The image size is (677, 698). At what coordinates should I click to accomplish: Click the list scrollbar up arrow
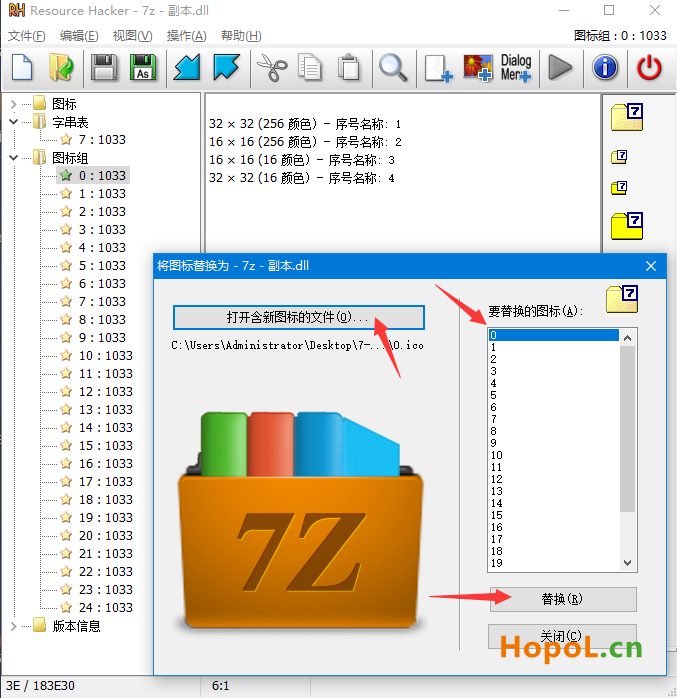[x=628, y=338]
